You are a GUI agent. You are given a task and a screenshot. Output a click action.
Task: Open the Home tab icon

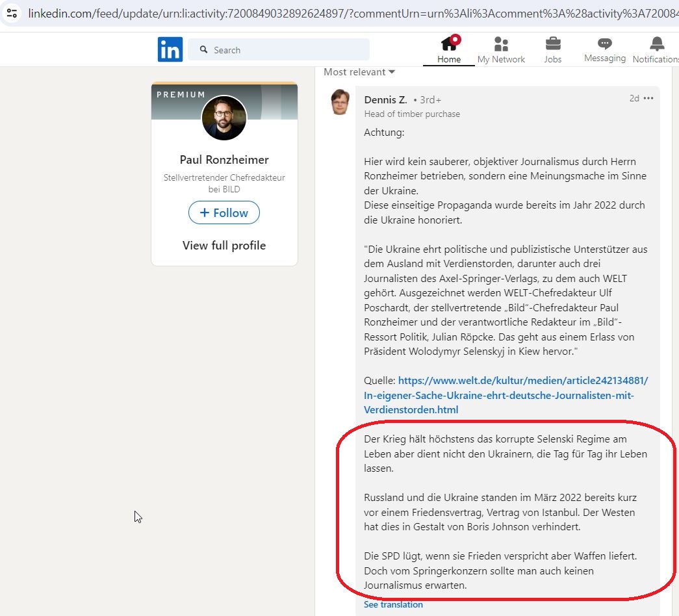(x=449, y=43)
